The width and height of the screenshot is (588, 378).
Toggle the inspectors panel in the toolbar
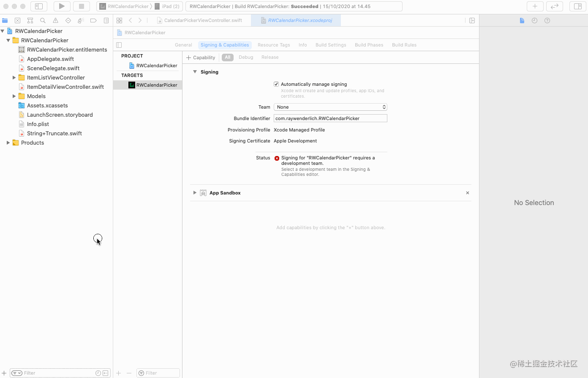577,6
